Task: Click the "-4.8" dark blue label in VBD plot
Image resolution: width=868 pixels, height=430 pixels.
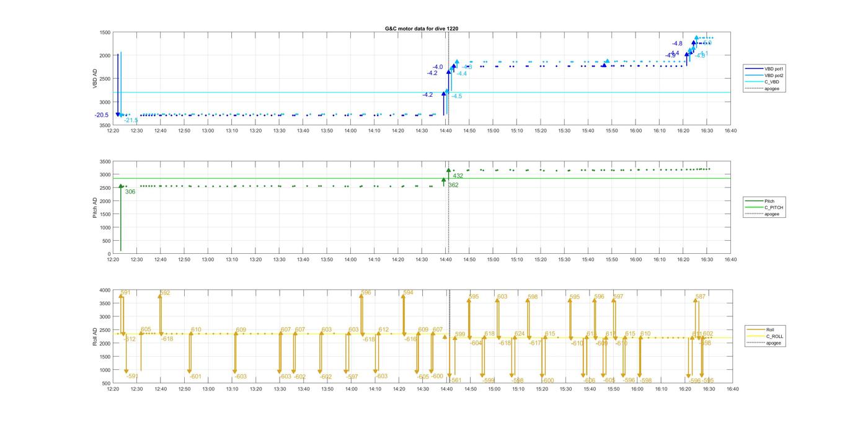Action: coord(677,43)
